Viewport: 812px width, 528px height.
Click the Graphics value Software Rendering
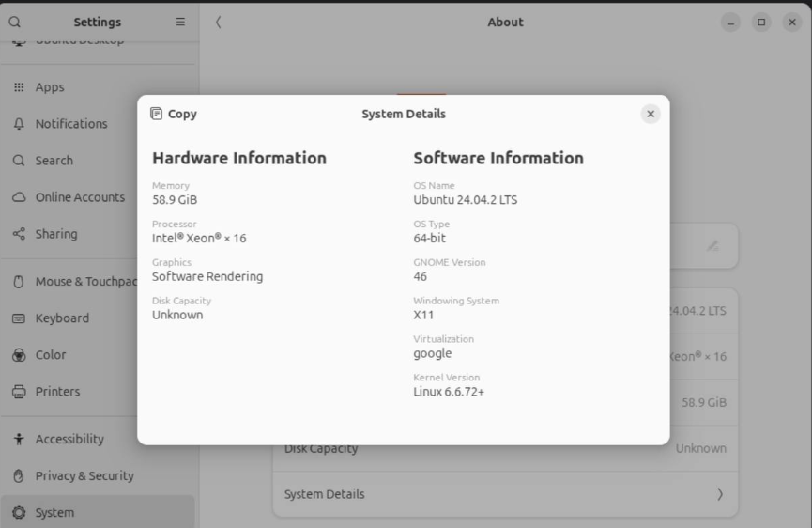point(207,277)
